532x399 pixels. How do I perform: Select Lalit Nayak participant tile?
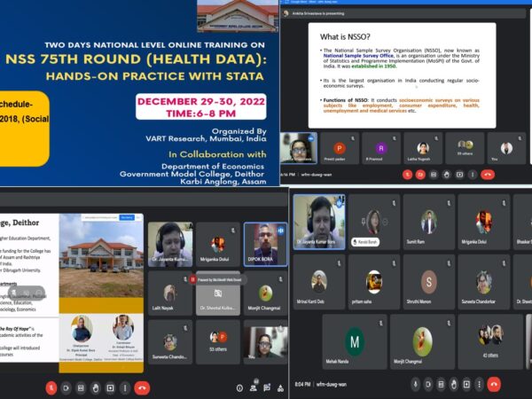pyautogui.click(x=170, y=293)
